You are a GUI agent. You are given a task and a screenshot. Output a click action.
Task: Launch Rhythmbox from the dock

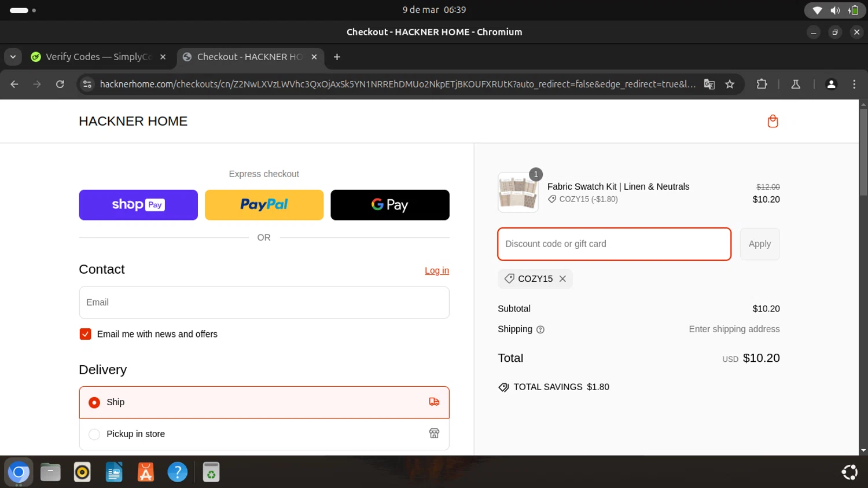coord(82,472)
